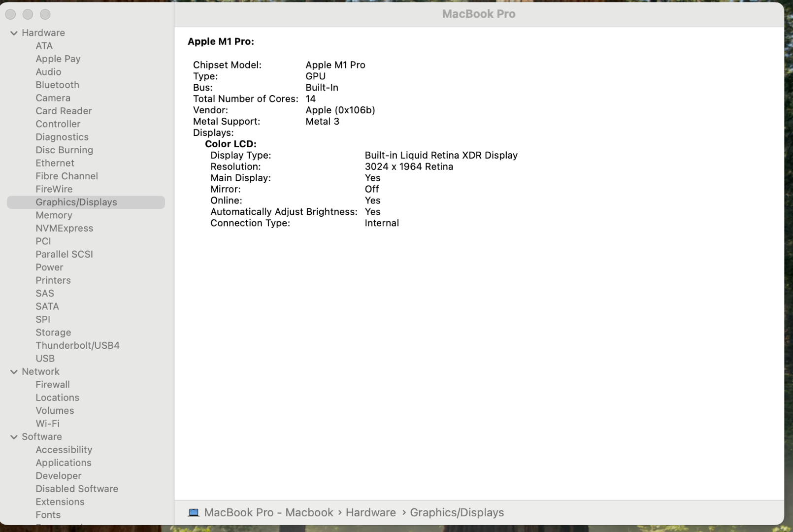
Task: Open the Power hardware entry
Action: 49,267
